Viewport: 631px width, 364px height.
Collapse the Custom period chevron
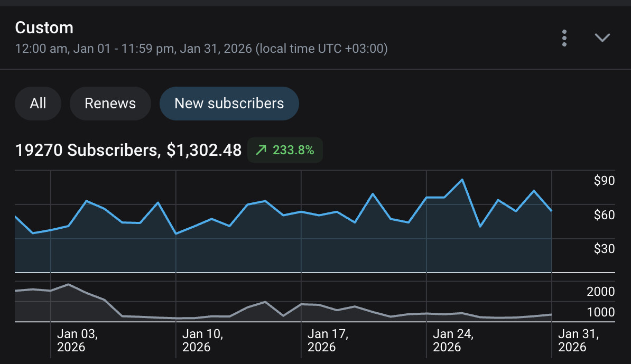tap(602, 38)
